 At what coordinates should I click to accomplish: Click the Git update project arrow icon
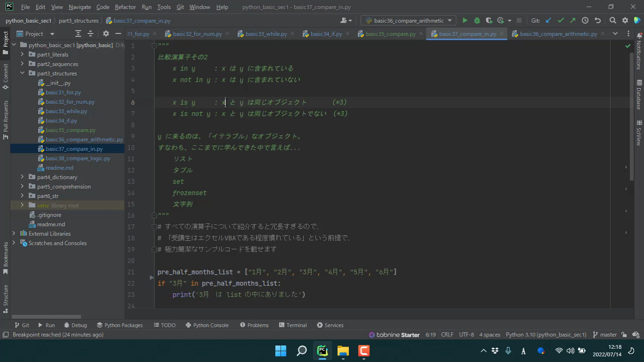pyautogui.click(x=548, y=20)
